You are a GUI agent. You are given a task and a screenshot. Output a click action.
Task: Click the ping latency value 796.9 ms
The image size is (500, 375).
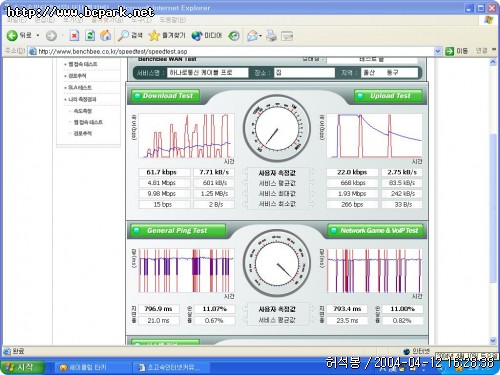tap(159, 309)
